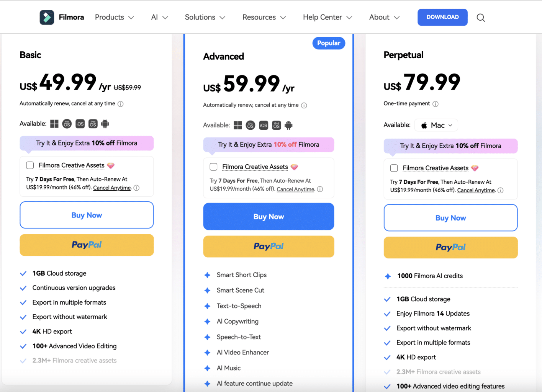Screen dimensions: 542x392
Task: Open the Solutions menu
Action: tap(205, 17)
